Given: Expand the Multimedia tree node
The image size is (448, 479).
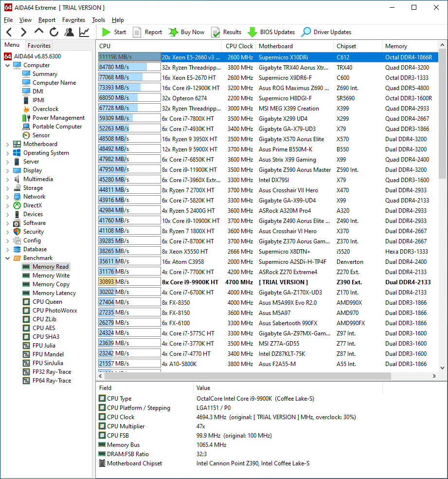Looking at the screenshot, I should click(8, 179).
